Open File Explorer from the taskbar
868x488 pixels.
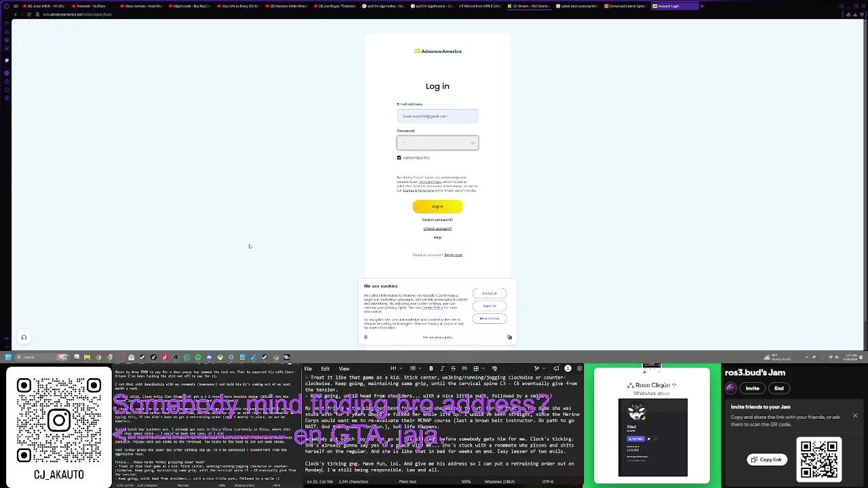tap(87, 357)
